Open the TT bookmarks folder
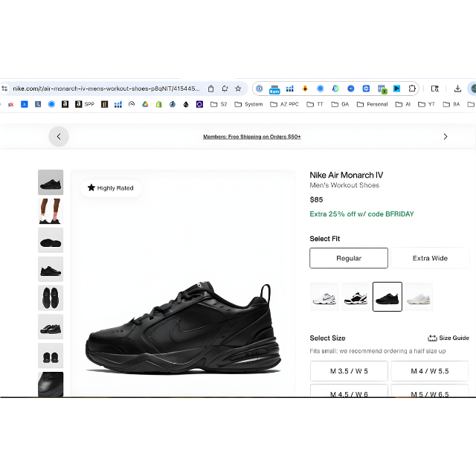Viewport: 476px width, 476px height. 315,104
